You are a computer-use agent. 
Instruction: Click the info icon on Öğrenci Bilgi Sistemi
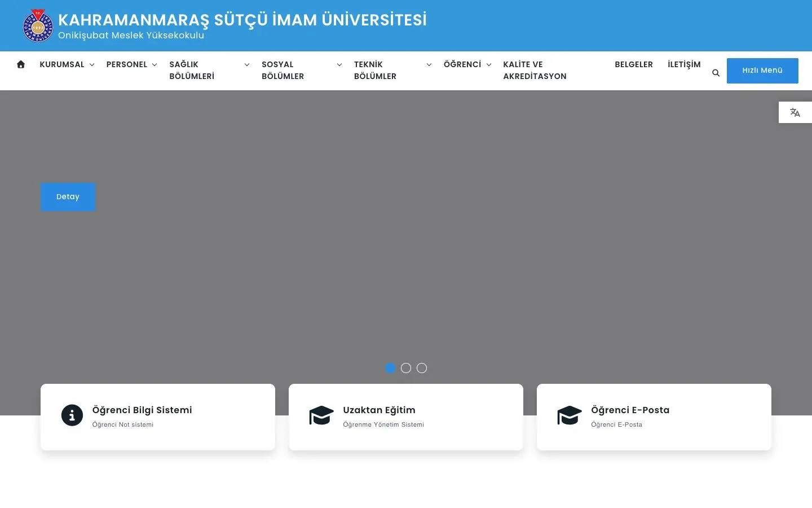[x=72, y=415]
